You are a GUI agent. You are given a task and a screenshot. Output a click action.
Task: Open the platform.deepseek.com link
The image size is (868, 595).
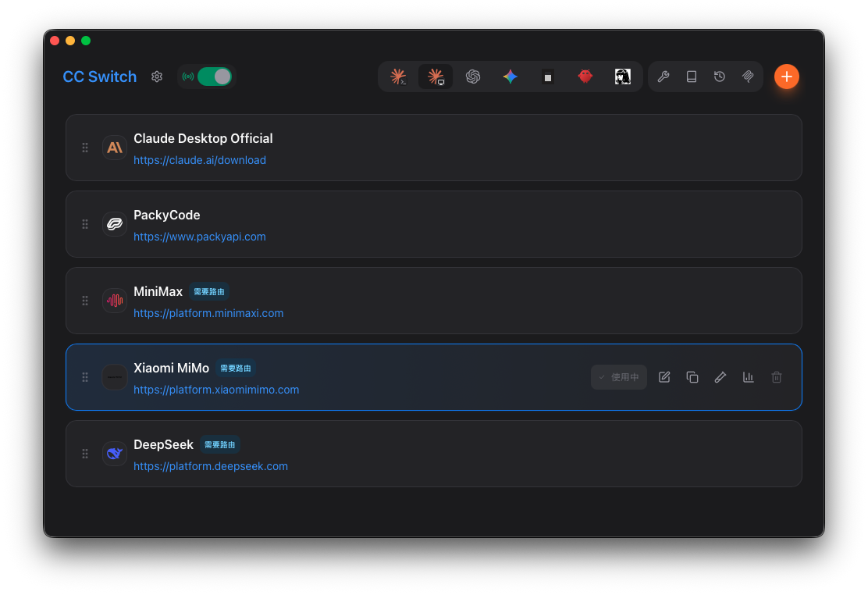pos(211,466)
